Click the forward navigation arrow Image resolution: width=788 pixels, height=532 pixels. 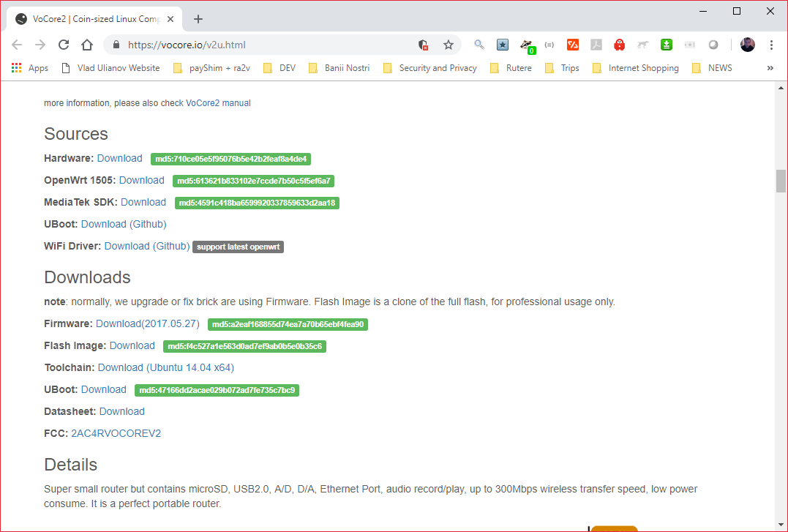[x=40, y=45]
